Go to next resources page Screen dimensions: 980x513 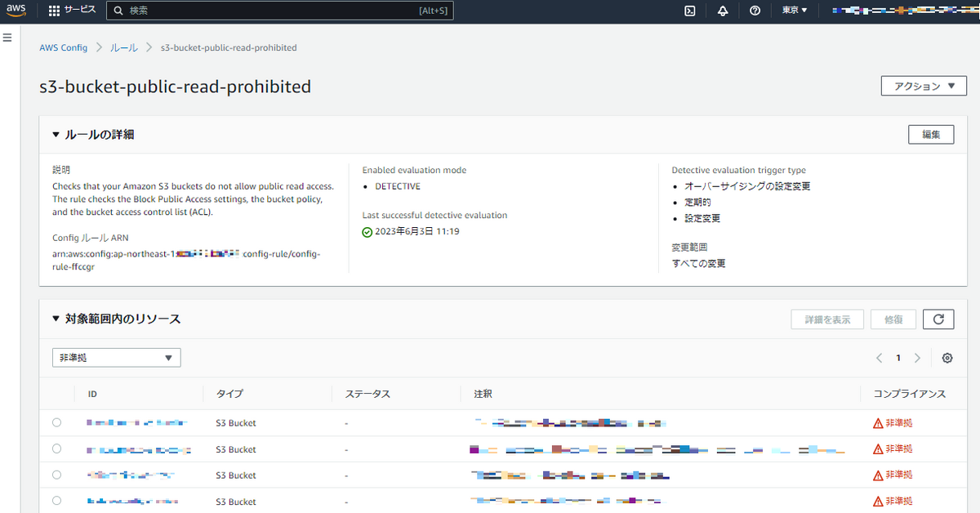(917, 358)
